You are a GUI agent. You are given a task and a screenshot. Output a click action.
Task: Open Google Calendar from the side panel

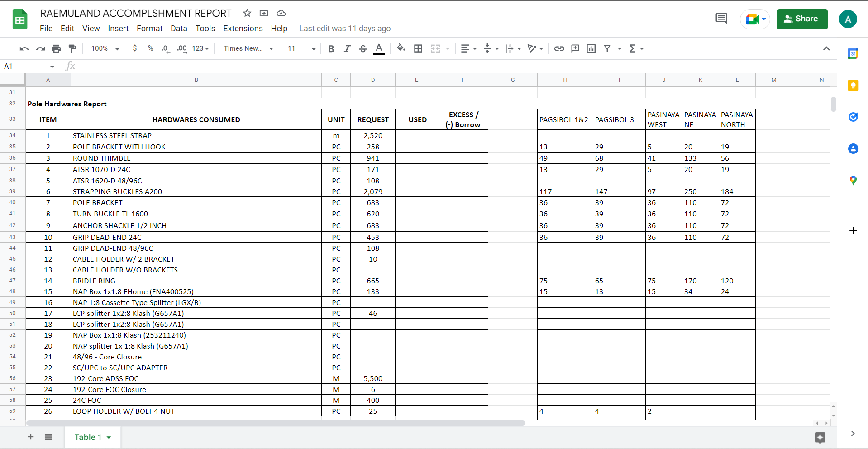click(x=854, y=53)
